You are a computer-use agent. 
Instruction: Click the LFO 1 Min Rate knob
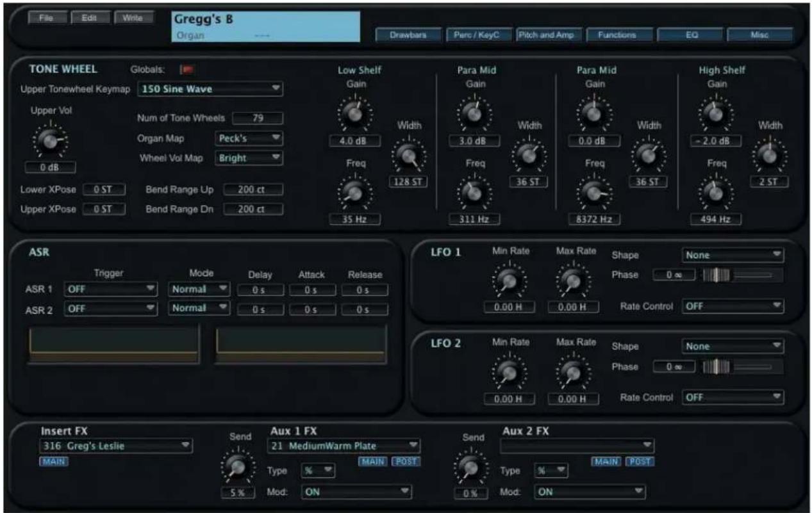(x=509, y=281)
